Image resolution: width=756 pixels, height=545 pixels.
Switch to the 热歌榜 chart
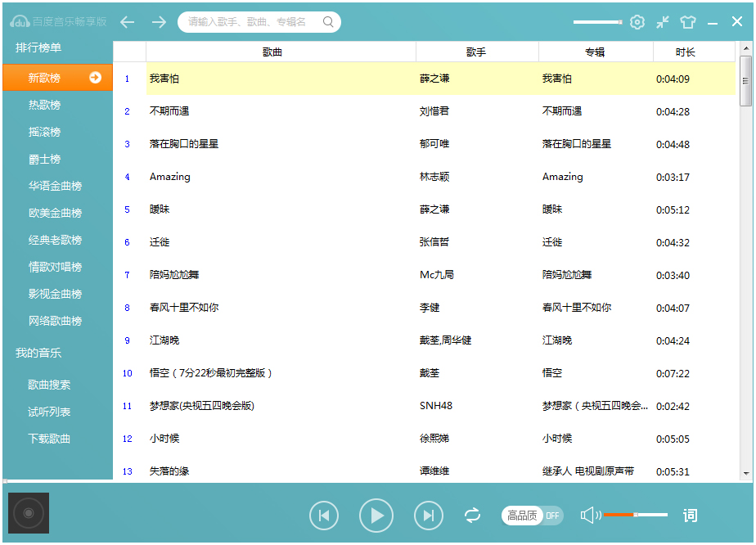pos(47,105)
